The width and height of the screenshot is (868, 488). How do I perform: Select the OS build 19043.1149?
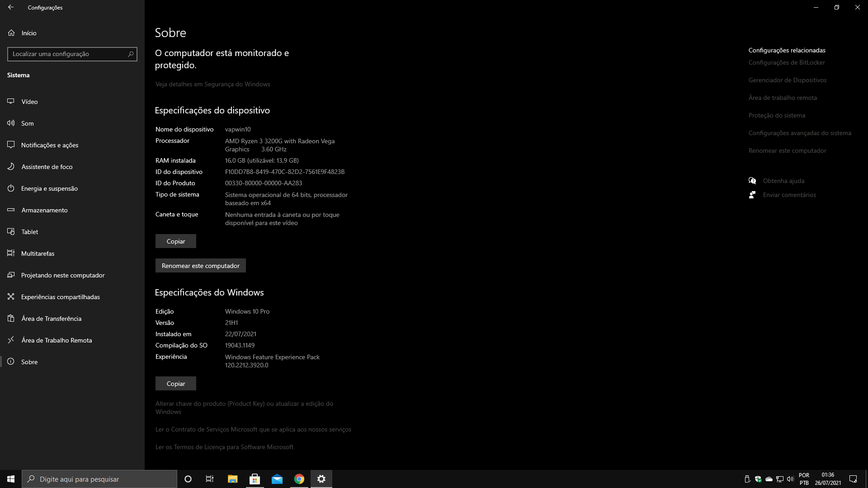coord(240,345)
